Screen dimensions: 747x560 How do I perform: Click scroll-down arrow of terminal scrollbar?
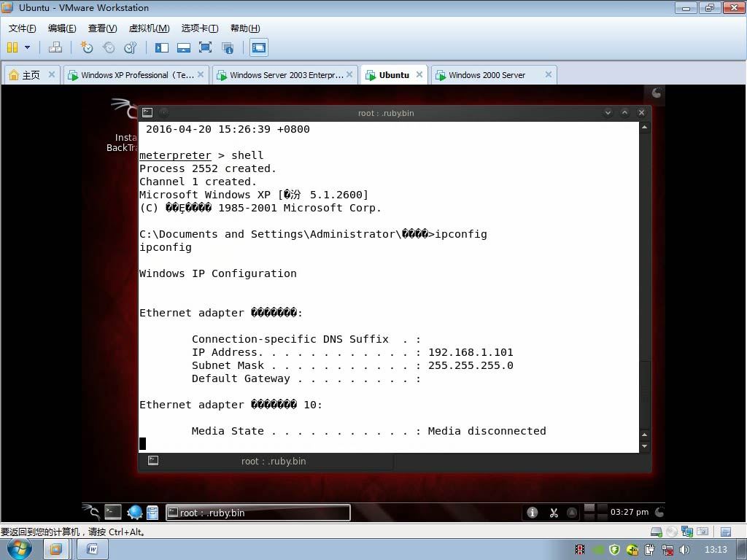coord(645,446)
